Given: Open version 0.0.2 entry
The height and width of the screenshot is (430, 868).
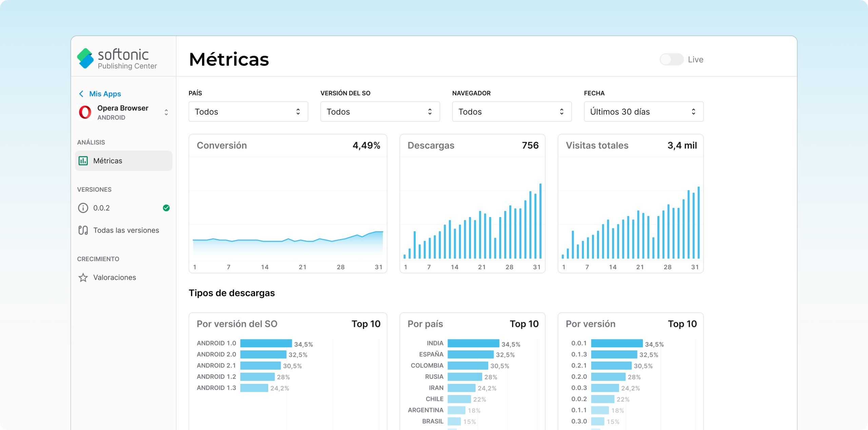Looking at the screenshot, I should point(101,208).
